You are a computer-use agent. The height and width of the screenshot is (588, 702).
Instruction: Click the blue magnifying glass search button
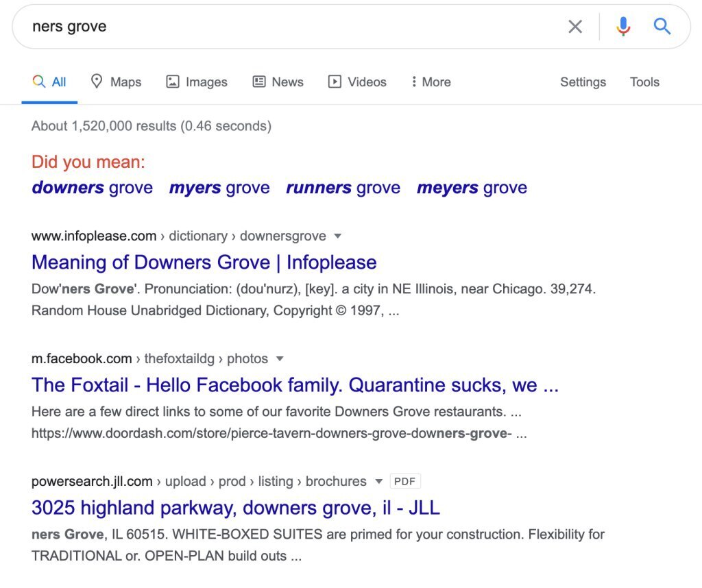(662, 27)
